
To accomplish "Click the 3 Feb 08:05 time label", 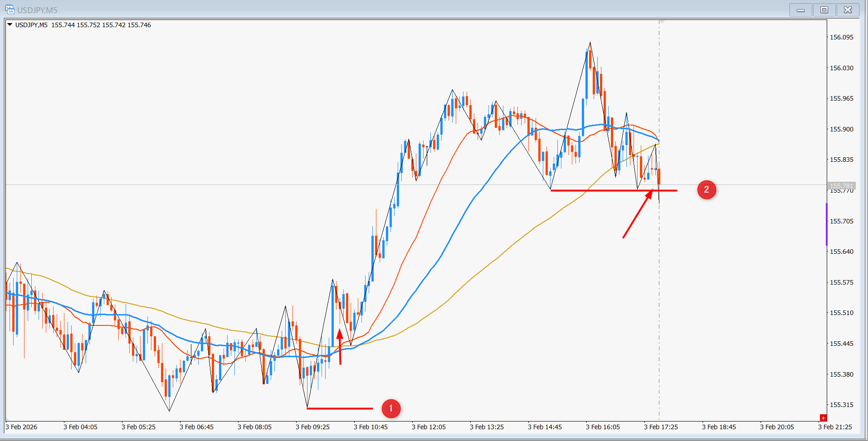I will 254,427.
